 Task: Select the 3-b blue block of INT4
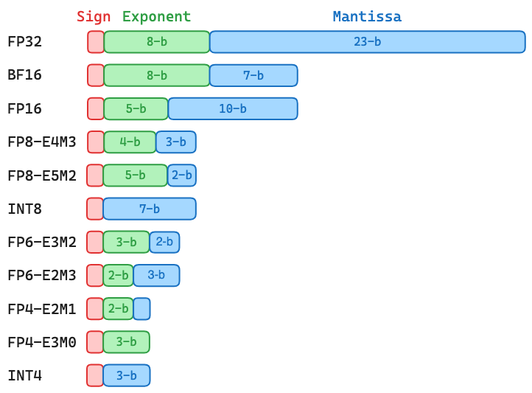127,375
